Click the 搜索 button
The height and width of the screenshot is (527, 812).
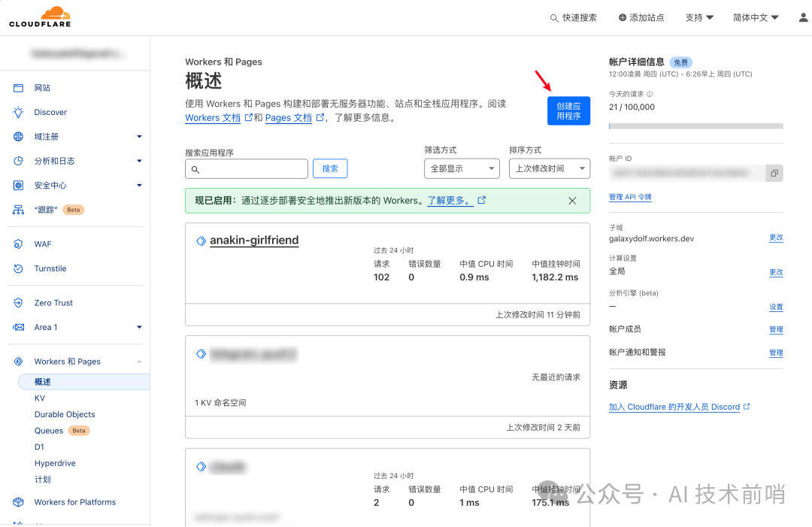click(x=330, y=168)
